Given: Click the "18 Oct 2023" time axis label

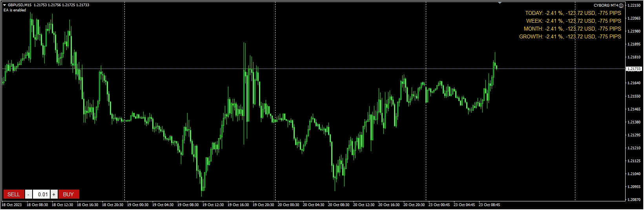Looking at the screenshot, I should 12,205.
